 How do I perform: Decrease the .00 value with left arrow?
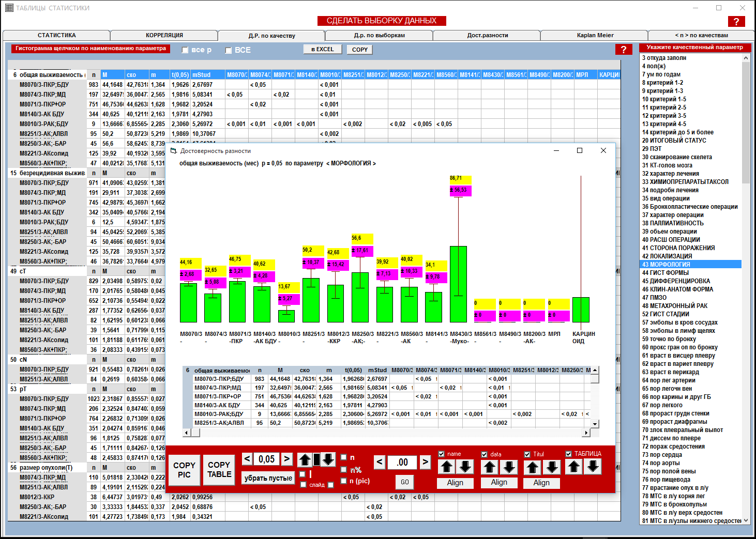(x=380, y=462)
